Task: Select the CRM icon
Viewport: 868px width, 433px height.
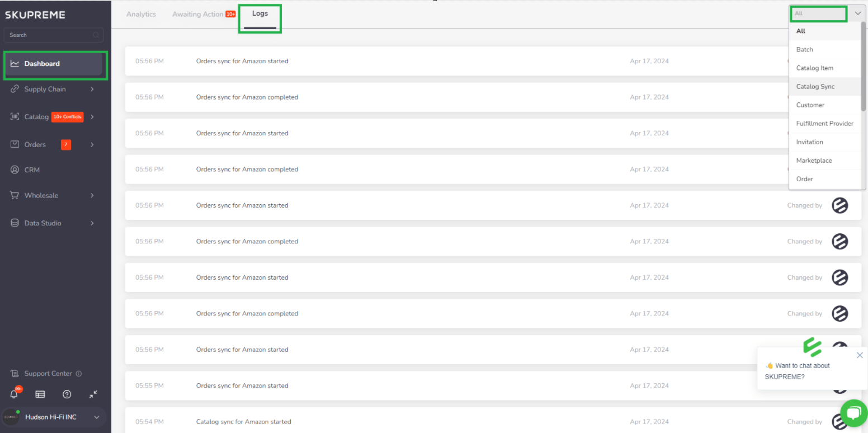Action: coord(14,170)
